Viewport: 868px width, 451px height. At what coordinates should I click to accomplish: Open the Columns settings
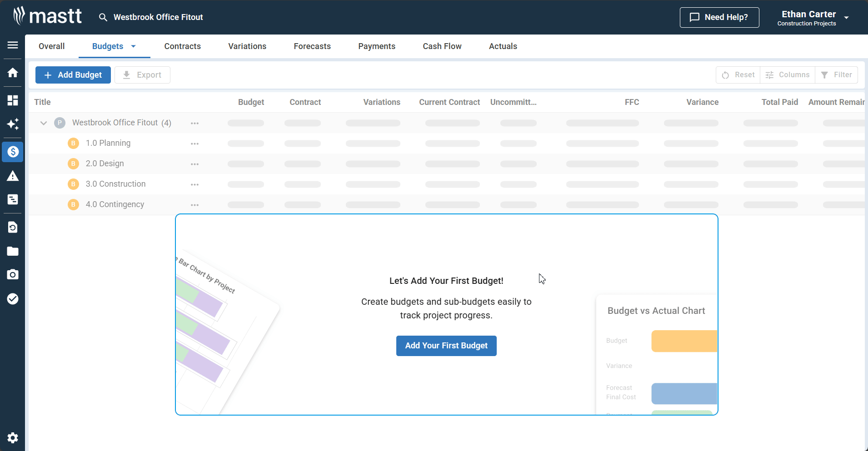tap(787, 75)
